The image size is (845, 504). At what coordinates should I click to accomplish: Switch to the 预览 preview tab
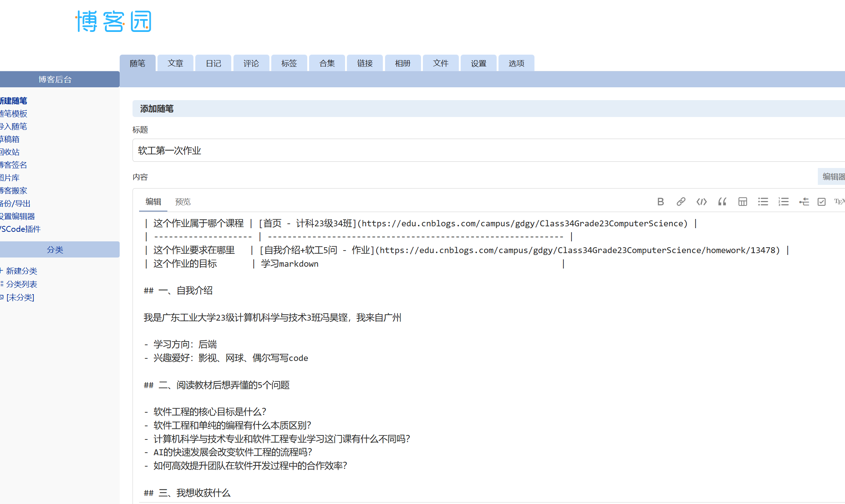[183, 202]
